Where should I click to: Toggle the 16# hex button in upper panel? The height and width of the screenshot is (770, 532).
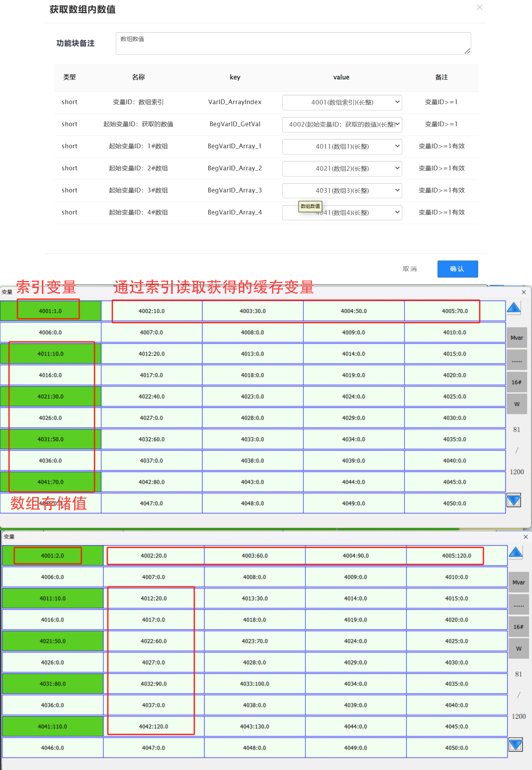click(517, 382)
